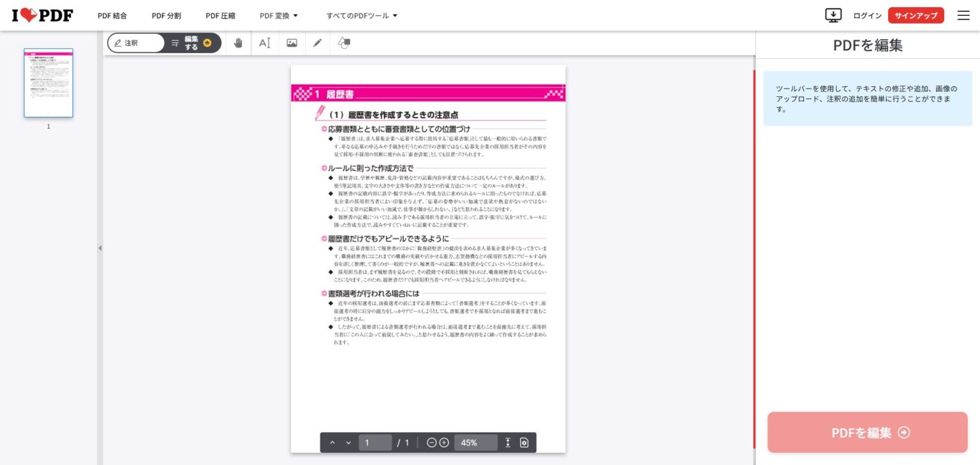Expand the すべてのPDFツール dropdown
The image size is (980, 465).
tap(362, 15)
